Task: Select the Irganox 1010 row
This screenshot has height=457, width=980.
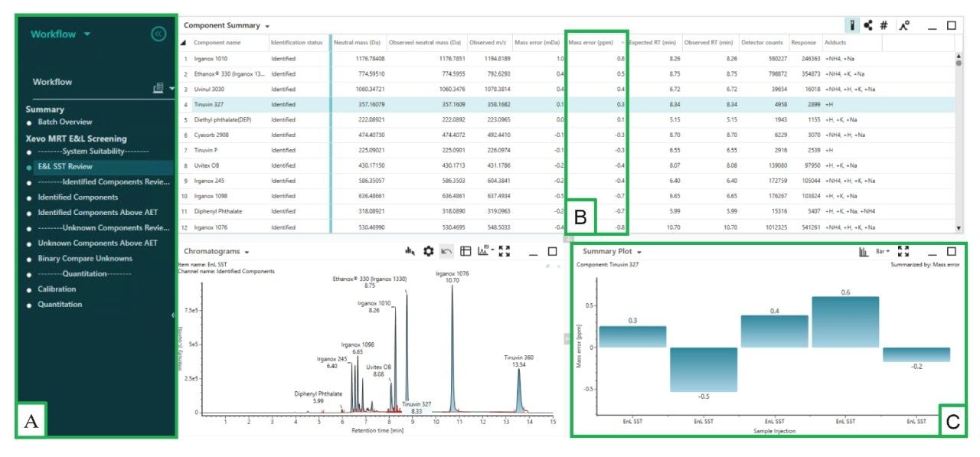Action: pyautogui.click(x=567, y=58)
